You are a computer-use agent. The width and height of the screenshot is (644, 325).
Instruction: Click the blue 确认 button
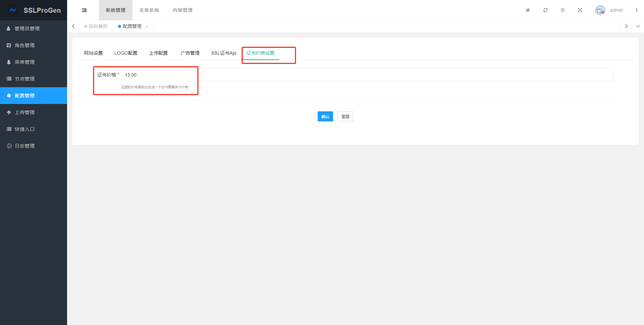[325, 116]
